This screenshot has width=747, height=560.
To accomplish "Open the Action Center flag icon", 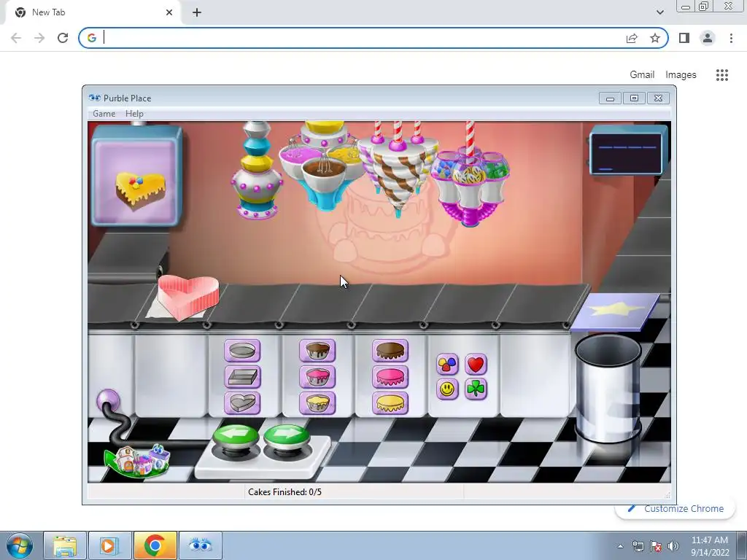I will (x=656, y=546).
